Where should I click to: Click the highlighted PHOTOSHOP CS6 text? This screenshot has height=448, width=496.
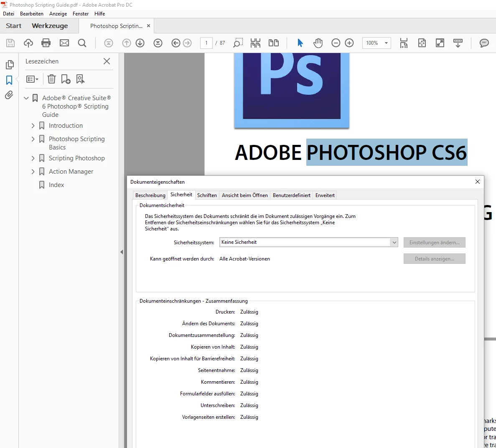[387, 152]
